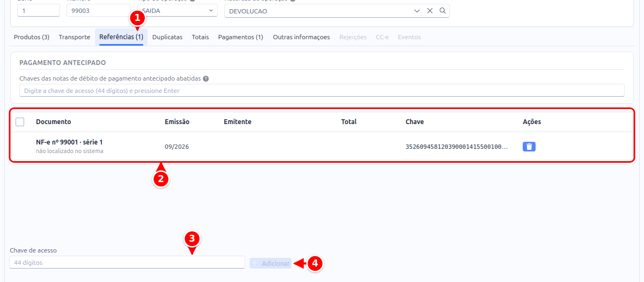The height and width of the screenshot is (282, 644).
Task: Click the Emissão column header
Action: point(177,122)
